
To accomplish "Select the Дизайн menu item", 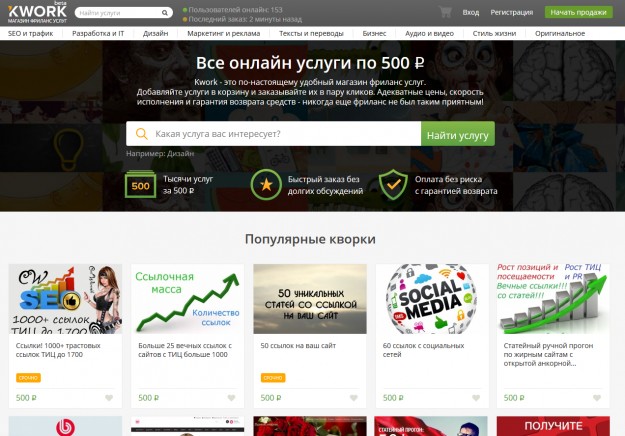I will pyautogui.click(x=155, y=33).
